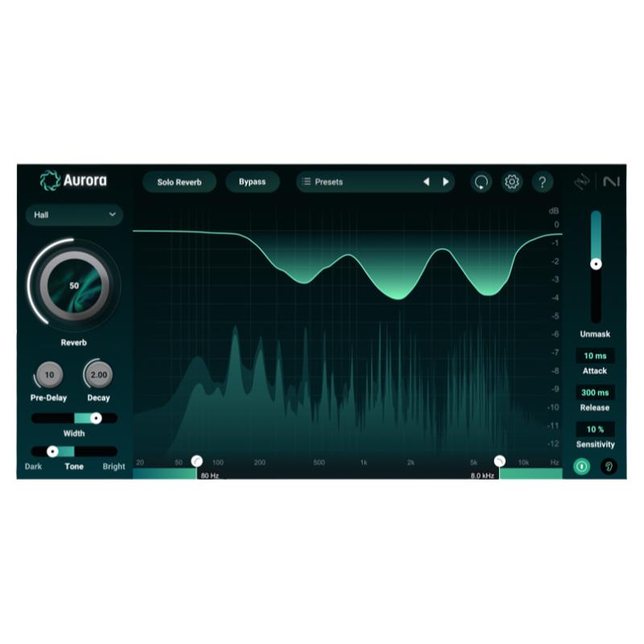Open the Hall reverb type dropdown

point(74,215)
